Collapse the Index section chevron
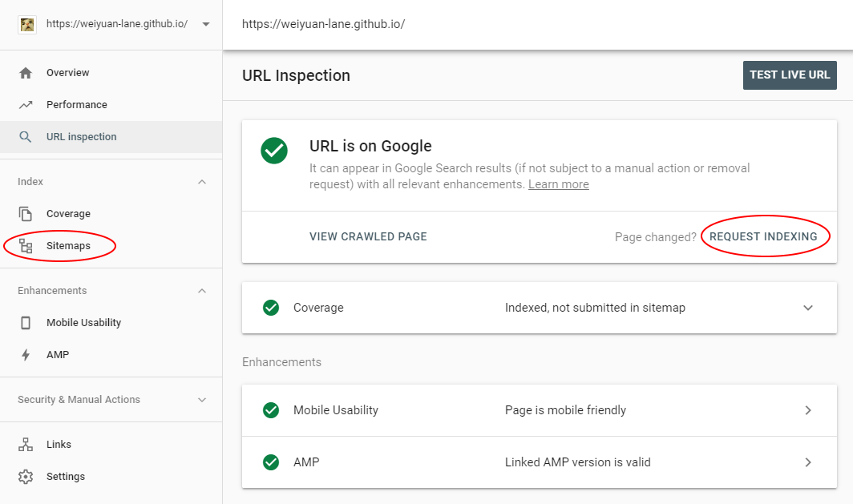 pos(202,182)
